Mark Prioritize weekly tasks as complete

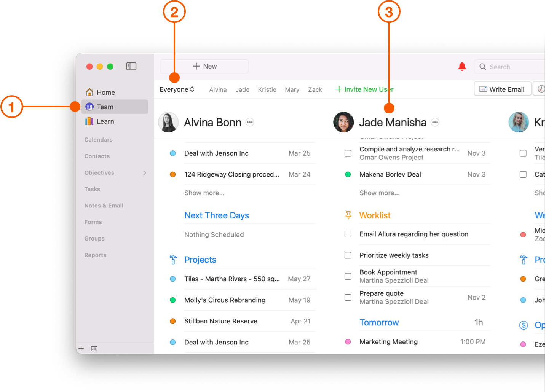click(x=348, y=255)
